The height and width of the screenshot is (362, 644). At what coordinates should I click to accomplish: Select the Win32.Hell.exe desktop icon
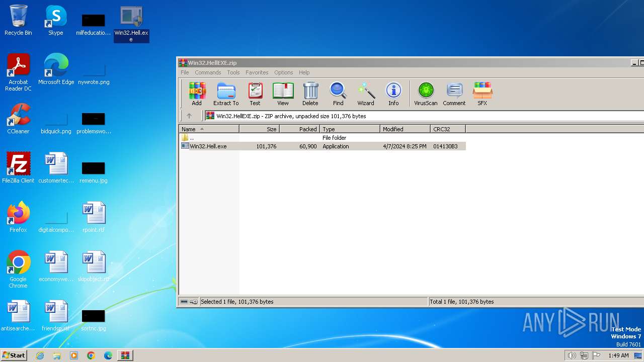coord(131,24)
